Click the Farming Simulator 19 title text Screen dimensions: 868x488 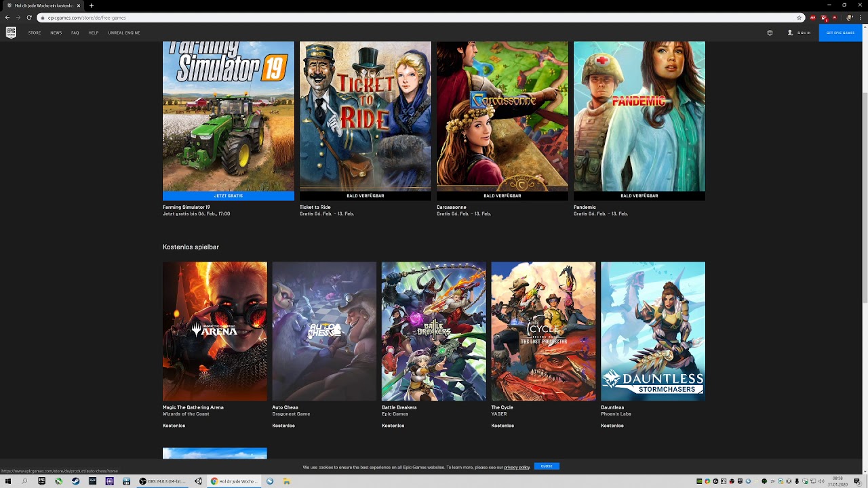click(186, 207)
